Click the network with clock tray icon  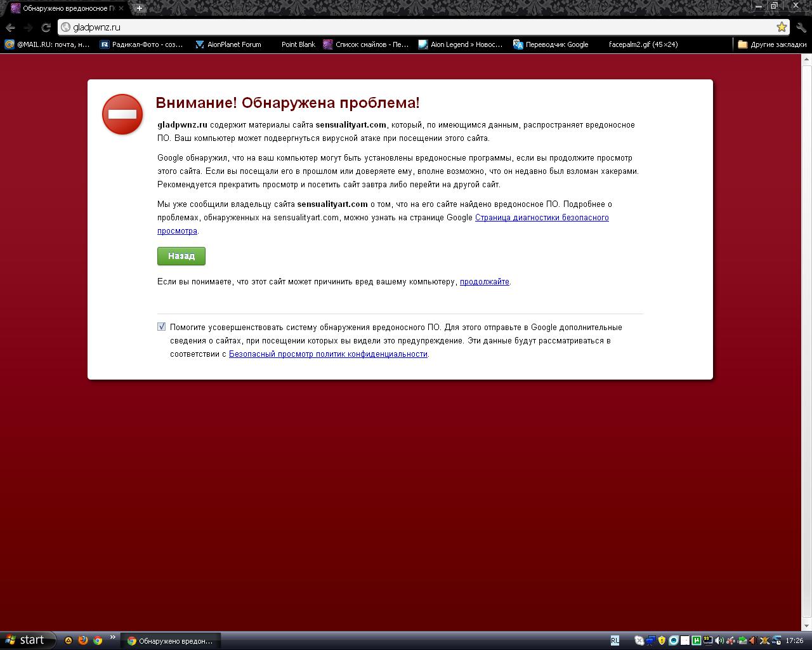[776, 640]
